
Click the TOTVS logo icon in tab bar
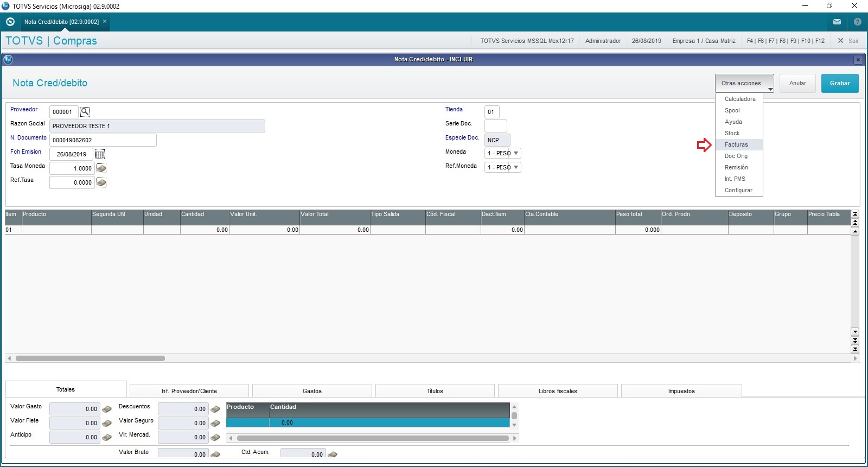click(x=10, y=22)
